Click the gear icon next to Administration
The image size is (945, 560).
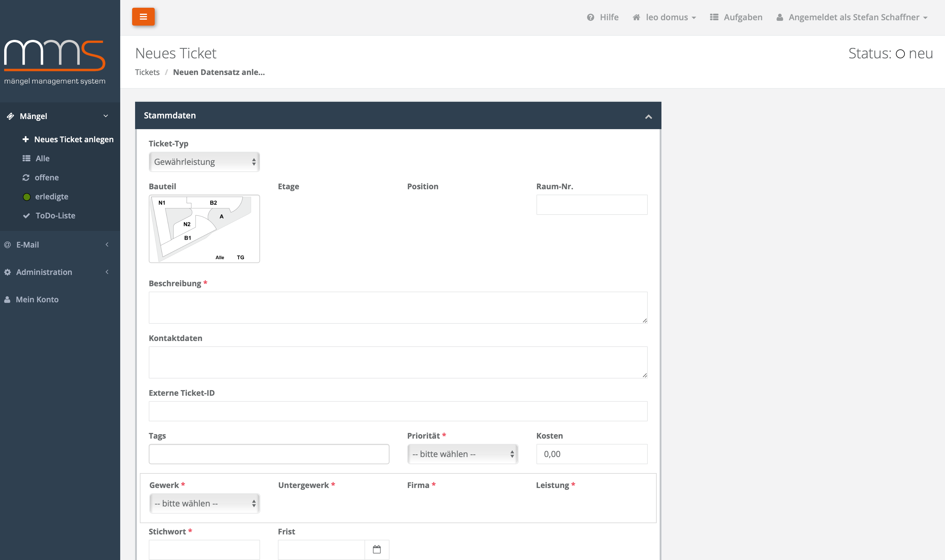(x=7, y=272)
